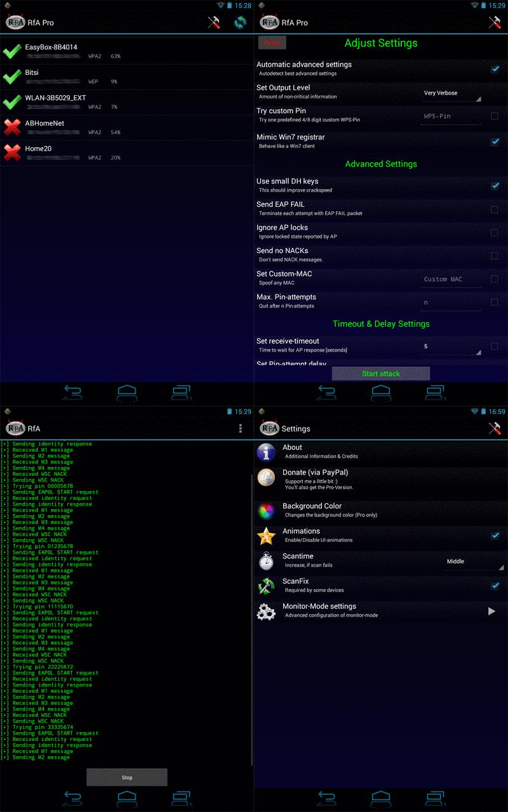Screen dimensions: 508x812
Task: Tap the Stop button in the log screen
Action: tap(127, 777)
